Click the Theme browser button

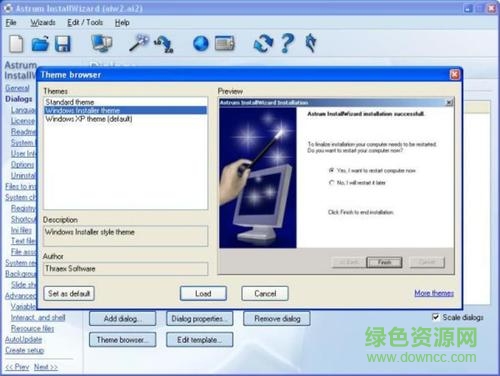pyautogui.click(x=122, y=340)
